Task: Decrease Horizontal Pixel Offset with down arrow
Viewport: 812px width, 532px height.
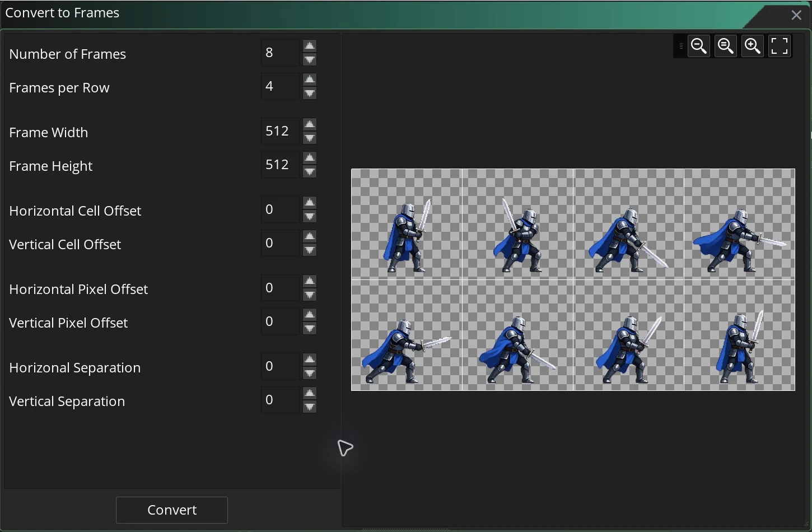Action: (x=310, y=295)
